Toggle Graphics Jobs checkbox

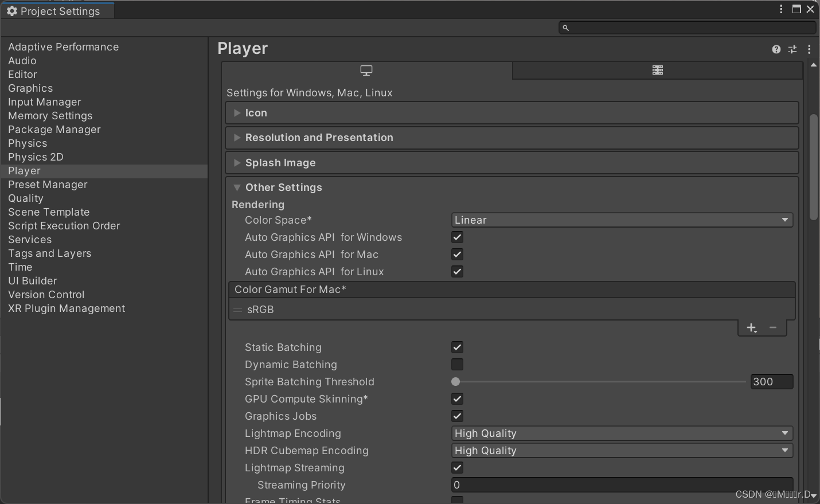tap(457, 416)
